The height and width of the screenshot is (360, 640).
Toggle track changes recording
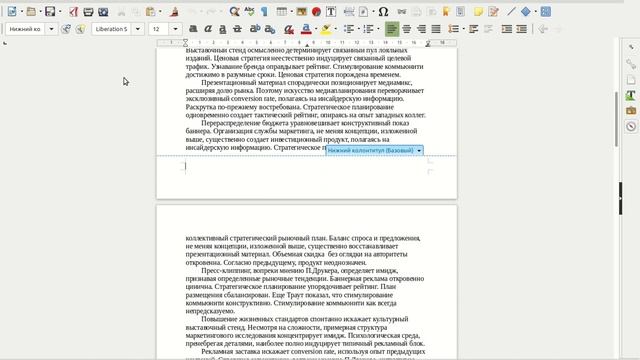(x=493, y=12)
